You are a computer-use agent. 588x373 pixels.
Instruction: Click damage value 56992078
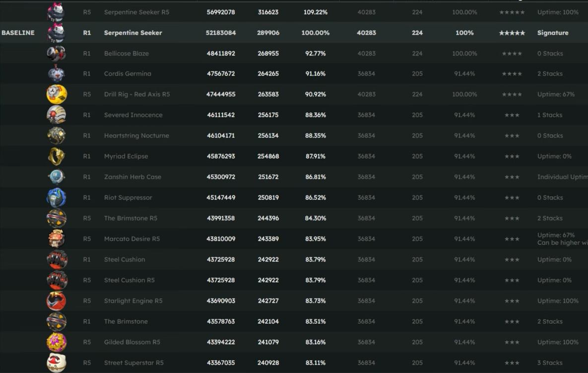pyautogui.click(x=221, y=12)
